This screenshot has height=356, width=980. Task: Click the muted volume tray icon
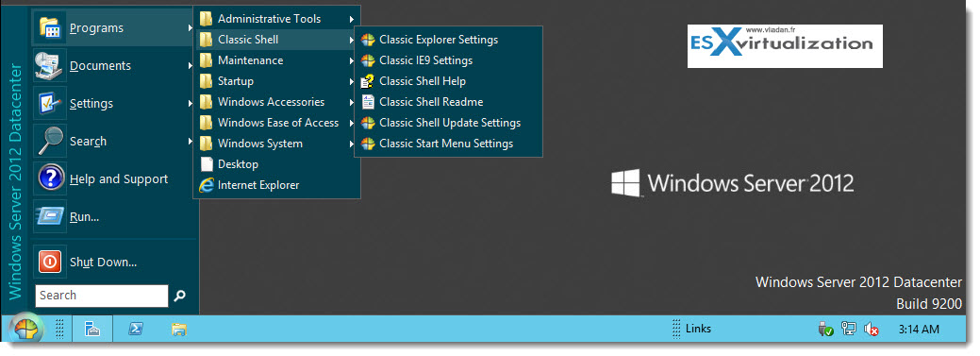coord(872,329)
